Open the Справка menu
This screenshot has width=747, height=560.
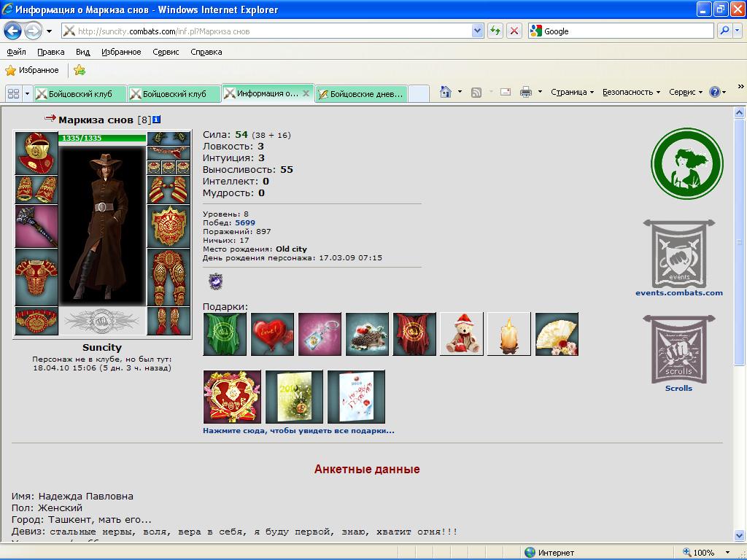pyautogui.click(x=206, y=52)
